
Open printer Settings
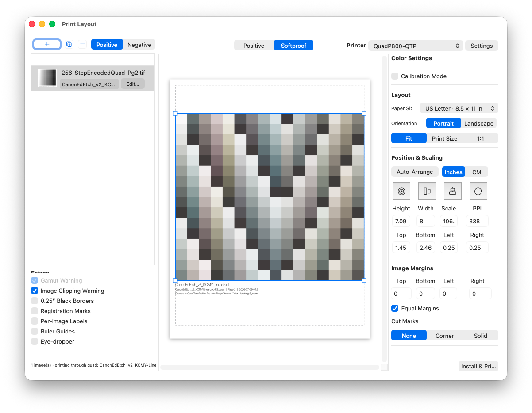coord(482,46)
